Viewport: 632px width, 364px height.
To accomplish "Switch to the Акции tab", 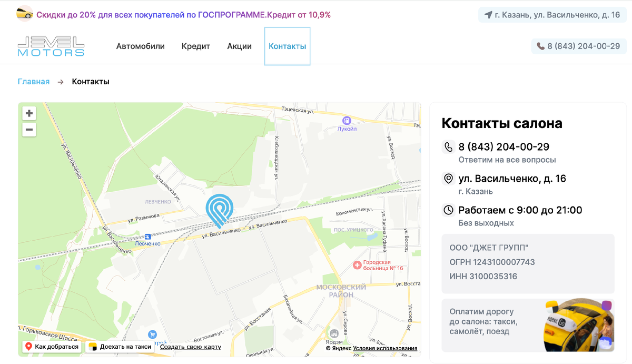I will pyautogui.click(x=239, y=46).
